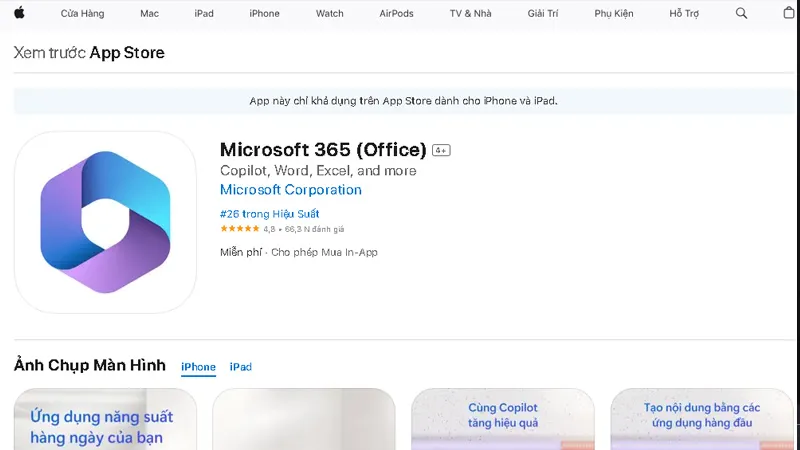This screenshot has height=450, width=800.
Task: Click the Apple logo icon
Action: click(x=19, y=13)
